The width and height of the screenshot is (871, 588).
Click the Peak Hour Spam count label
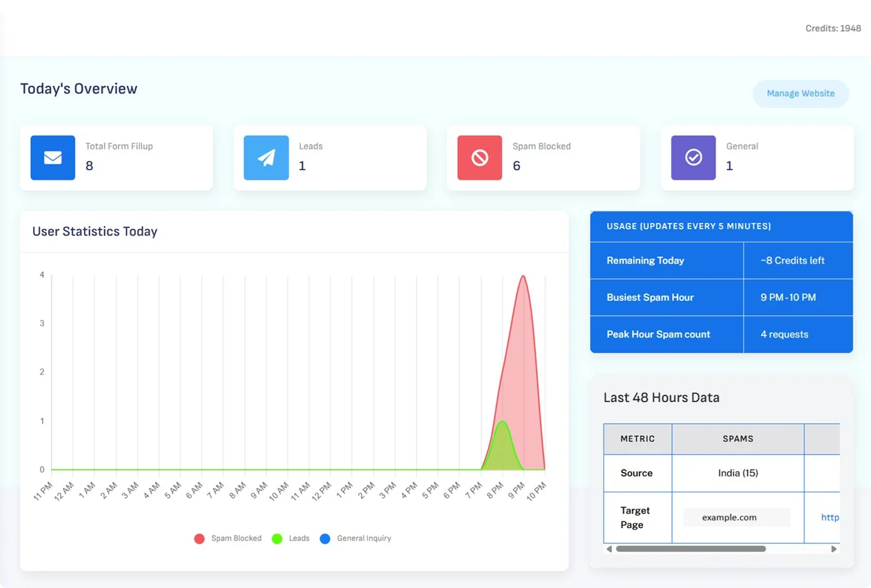click(658, 334)
